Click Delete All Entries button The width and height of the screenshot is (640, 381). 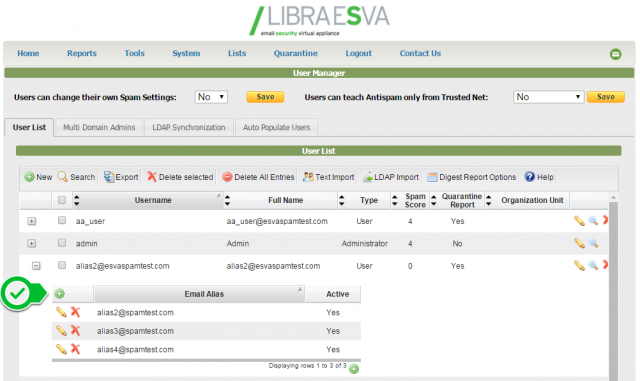point(258,177)
